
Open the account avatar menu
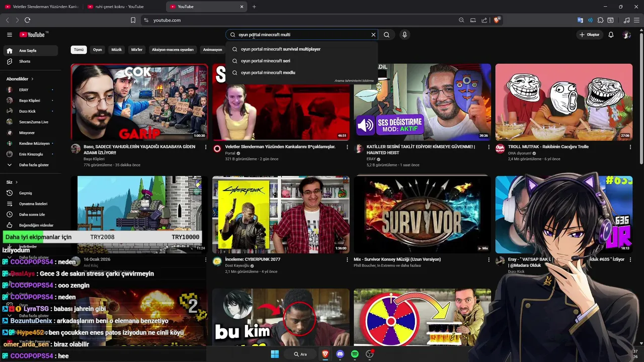tap(626, 35)
